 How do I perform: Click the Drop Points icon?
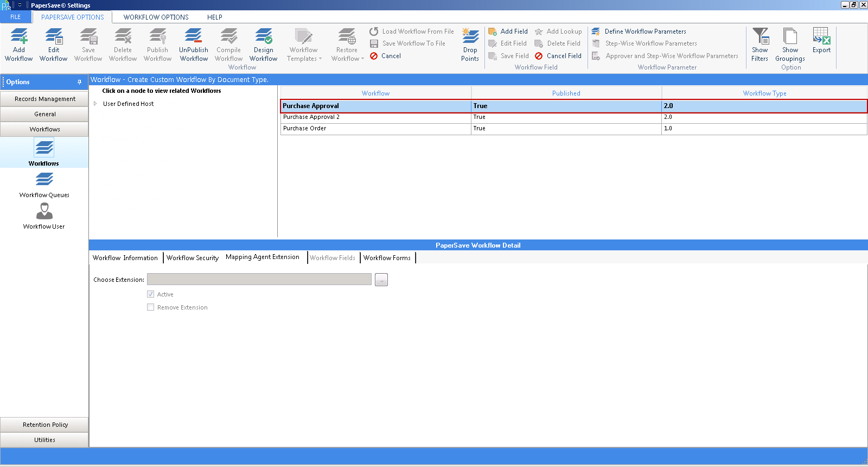470,45
